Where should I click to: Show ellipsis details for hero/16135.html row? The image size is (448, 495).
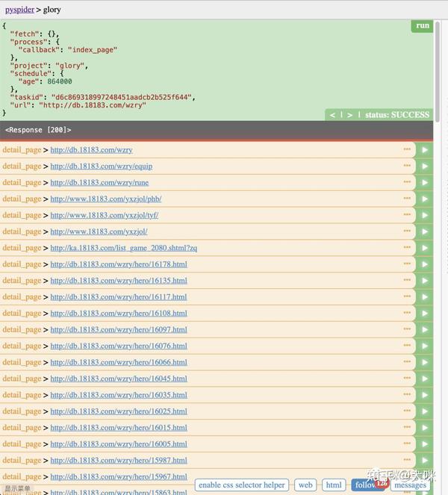[x=407, y=281]
